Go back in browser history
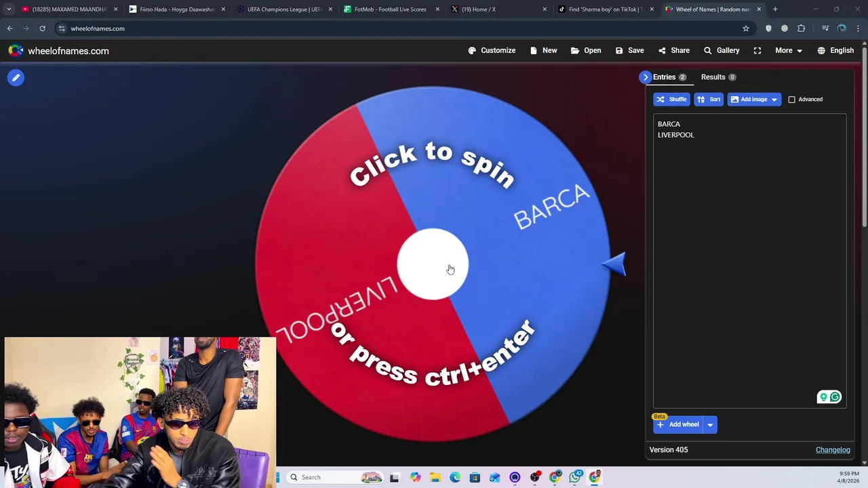The image size is (868, 488). pos(9,28)
